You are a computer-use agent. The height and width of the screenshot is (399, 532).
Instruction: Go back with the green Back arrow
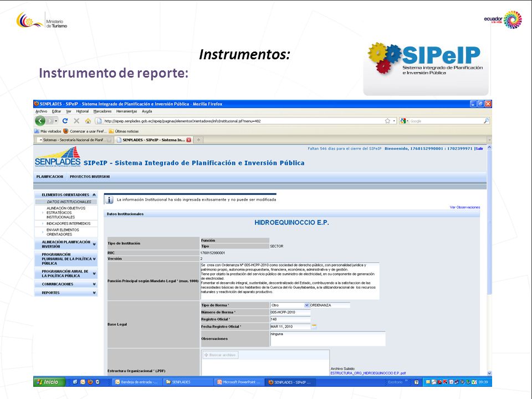click(40, 121)
